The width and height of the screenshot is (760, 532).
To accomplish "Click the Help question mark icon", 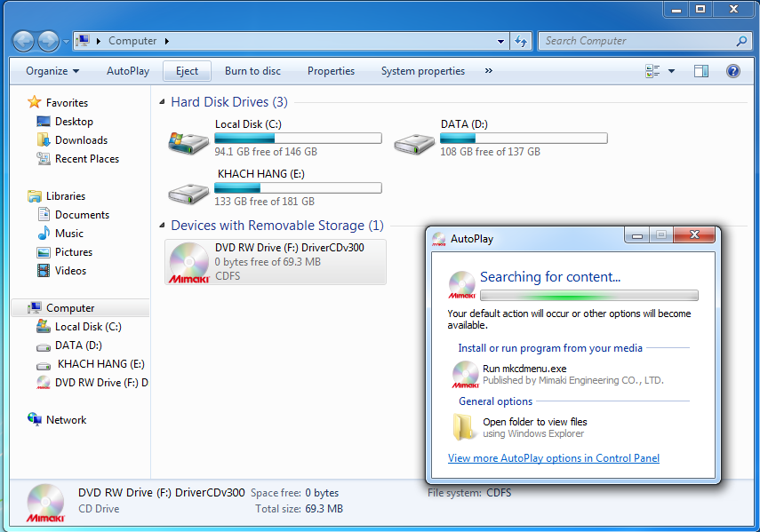I will 733,71.
